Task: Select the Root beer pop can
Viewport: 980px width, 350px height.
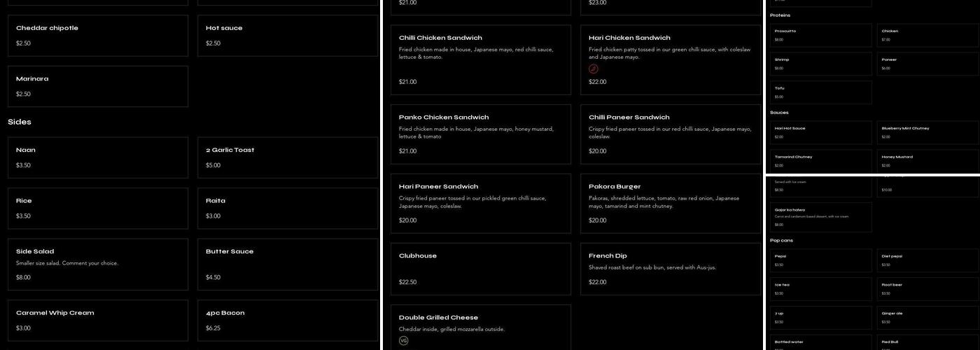Action: tap(927, 289)
